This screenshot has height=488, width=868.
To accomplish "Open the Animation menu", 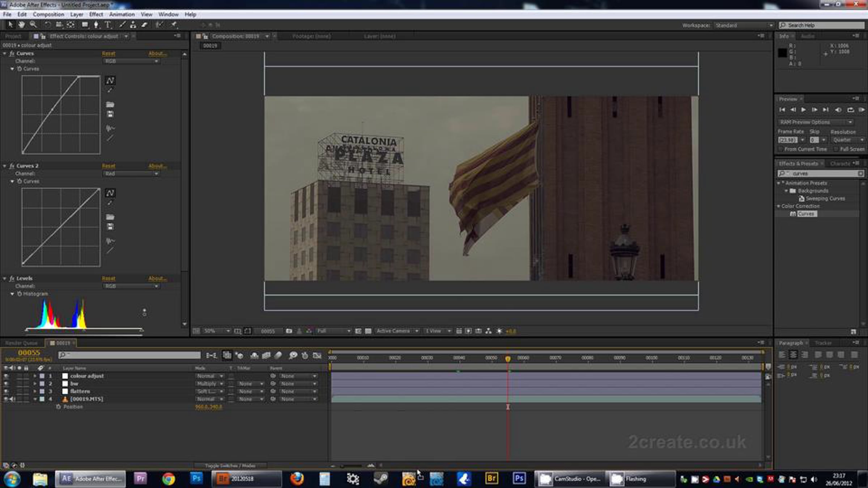I will (x=122, y=14).
